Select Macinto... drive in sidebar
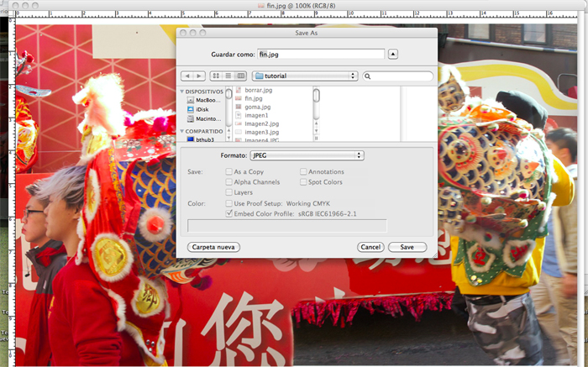588x367 pixels. point(208,119)
